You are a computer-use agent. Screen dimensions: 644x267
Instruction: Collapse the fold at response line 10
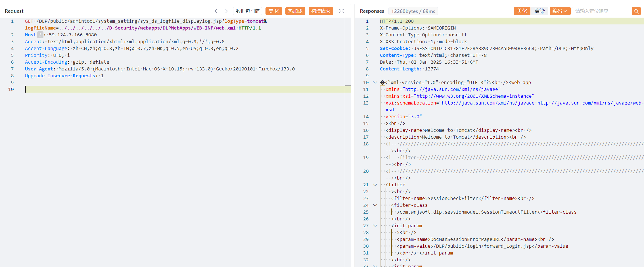point(375,82)
